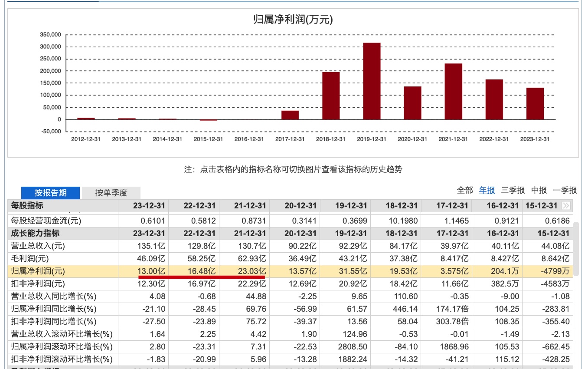Click the 归属净利润(元) indicator name

point(38,271)
